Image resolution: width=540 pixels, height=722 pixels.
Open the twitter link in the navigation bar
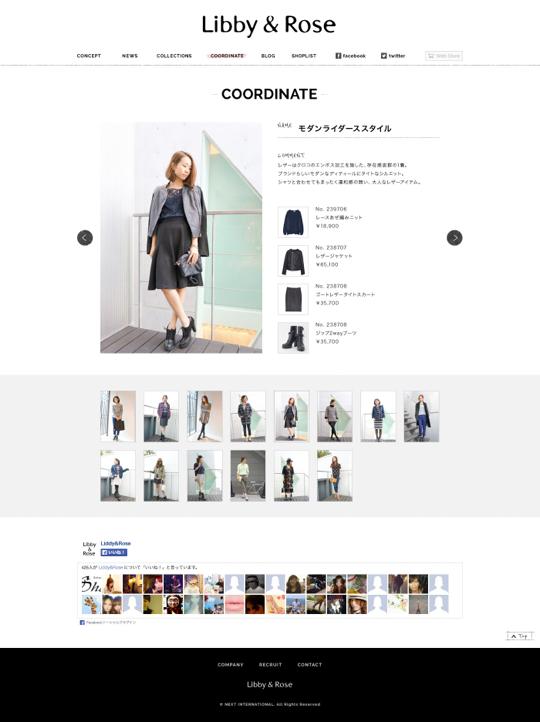pyautogui.click(x=393, y=56)
